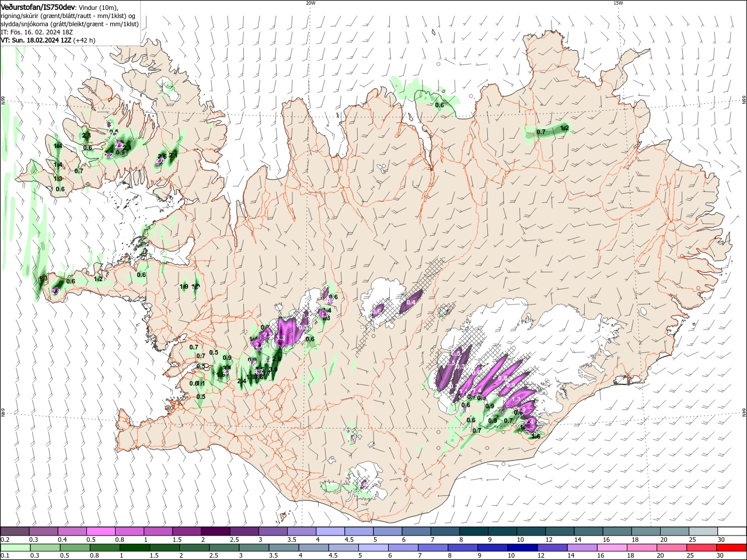Click the lilac 14 swatch in lower legend row
Image resolution: width=747 pixels, height=560 pixels.
582,548
